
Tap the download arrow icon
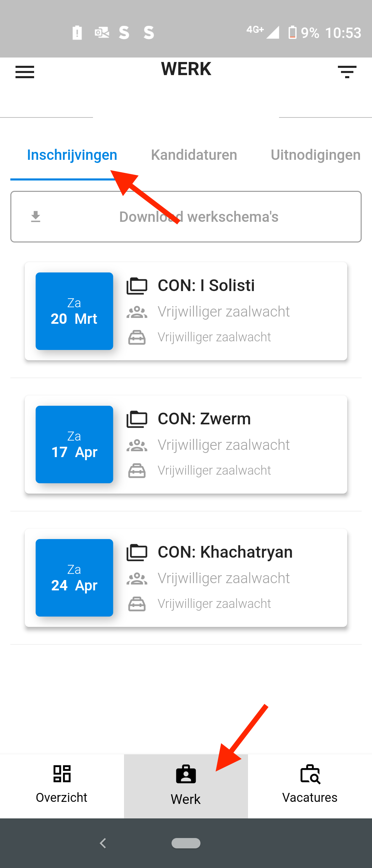click(x=35, y=217)
